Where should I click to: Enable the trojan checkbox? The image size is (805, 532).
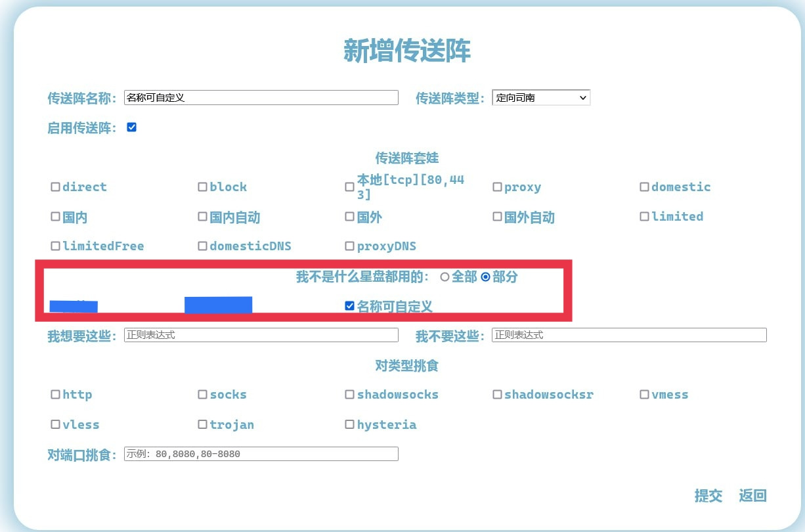[x=203, y=425]
